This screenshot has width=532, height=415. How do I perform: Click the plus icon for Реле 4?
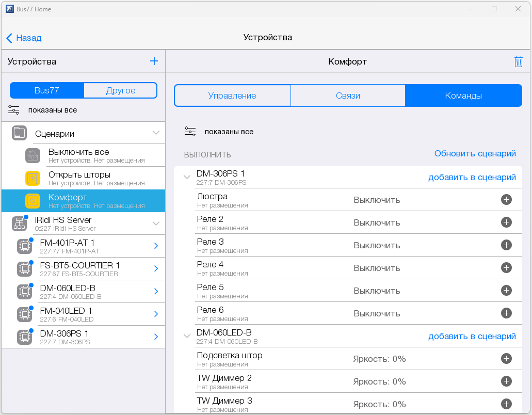point(506,268)
